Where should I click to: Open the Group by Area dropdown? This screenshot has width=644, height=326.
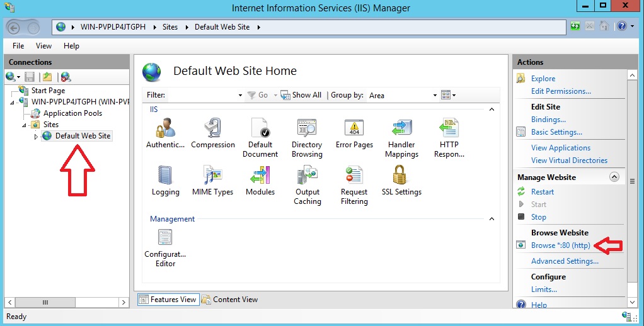(435, 95)
